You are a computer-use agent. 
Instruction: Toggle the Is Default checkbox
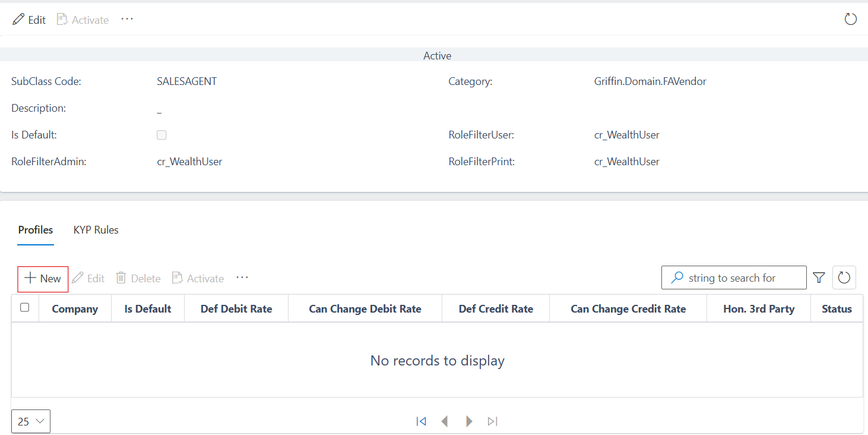[161, 135]
